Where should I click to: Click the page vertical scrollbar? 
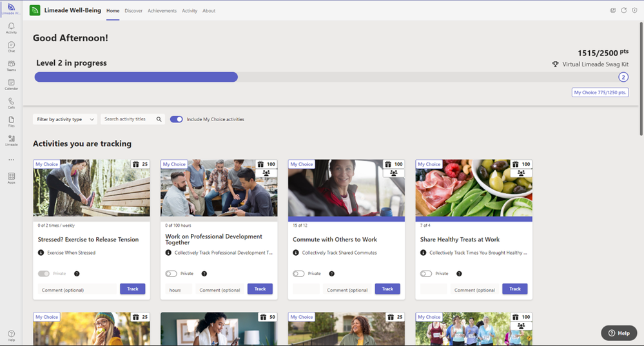(x=641, y=78)
